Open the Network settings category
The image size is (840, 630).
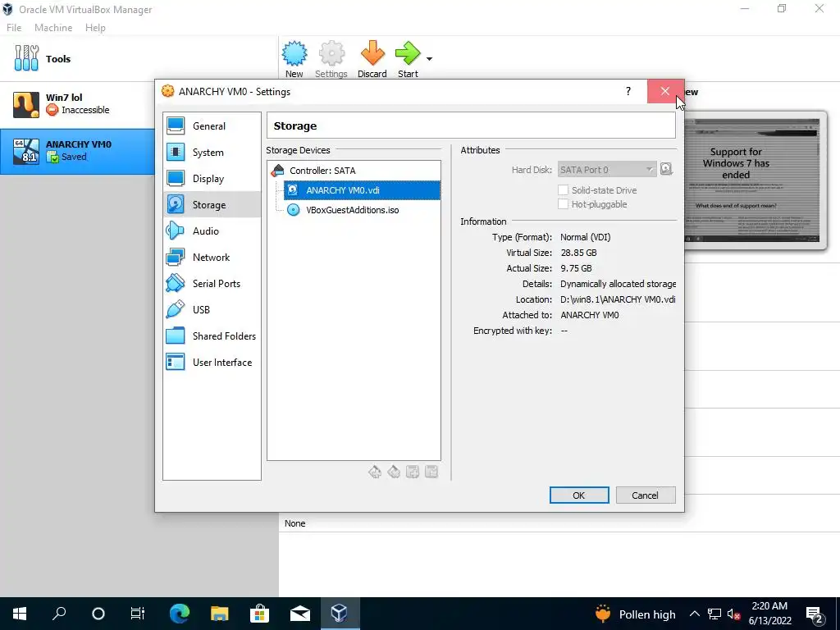(212, 257)
